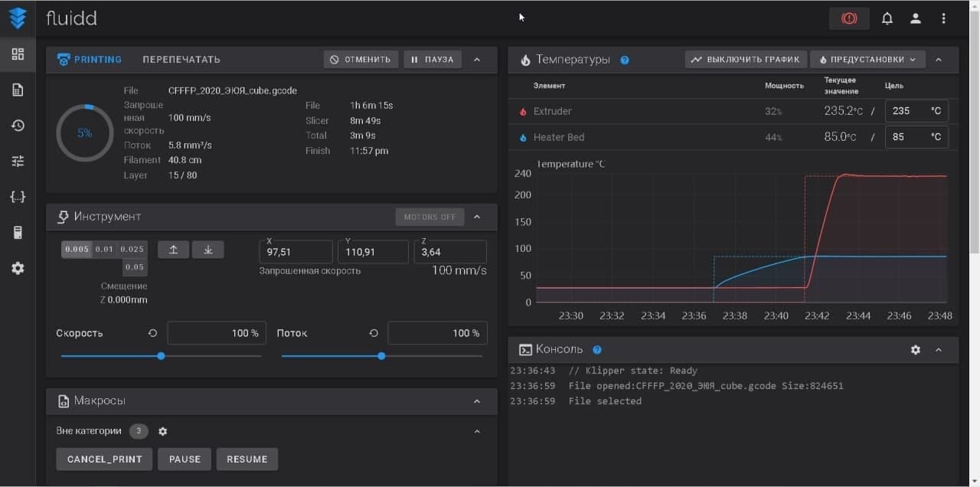Collapse the Temperatures panel

[939, 60]
